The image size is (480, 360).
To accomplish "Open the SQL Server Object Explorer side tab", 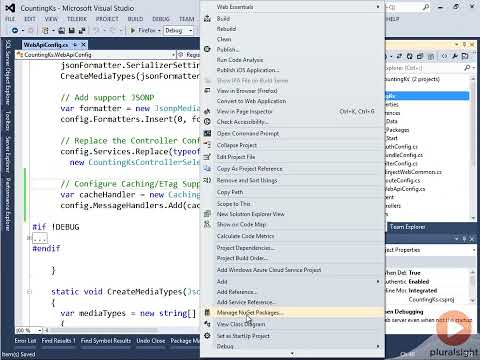I will click(8, 72).
